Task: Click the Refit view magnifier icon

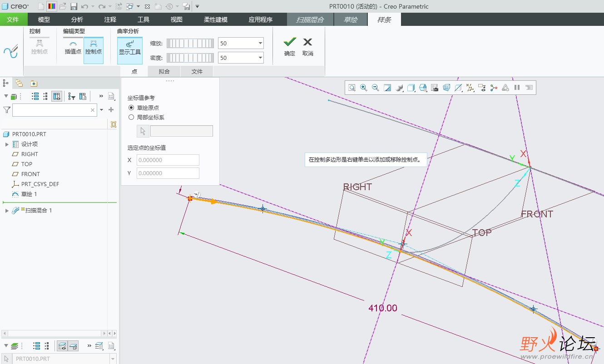Action: coord(352,88)
